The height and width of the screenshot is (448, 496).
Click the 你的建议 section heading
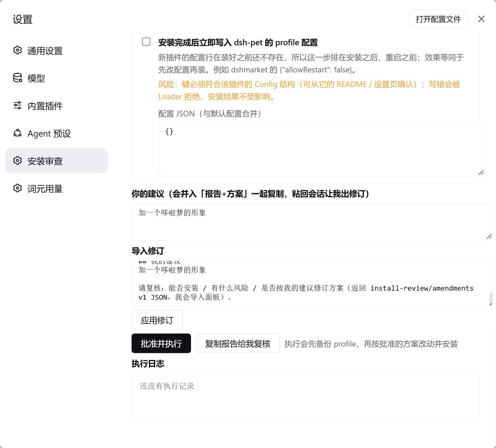coord(252,194)
